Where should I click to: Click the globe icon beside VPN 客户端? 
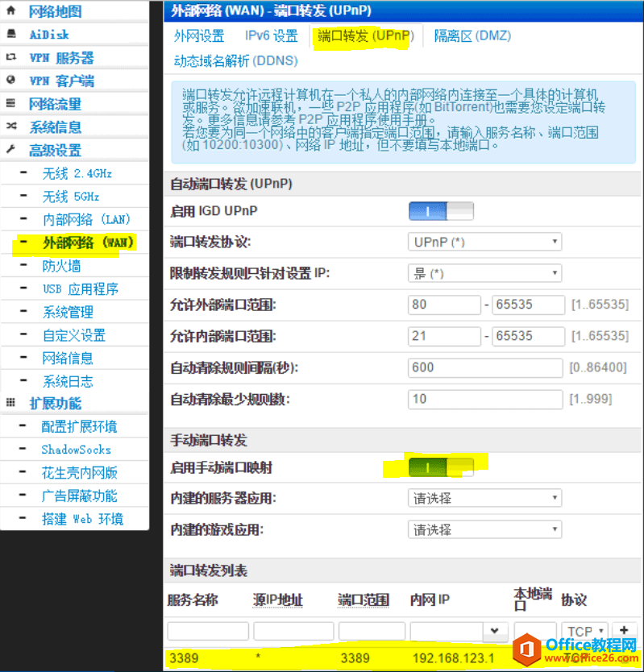11,80
